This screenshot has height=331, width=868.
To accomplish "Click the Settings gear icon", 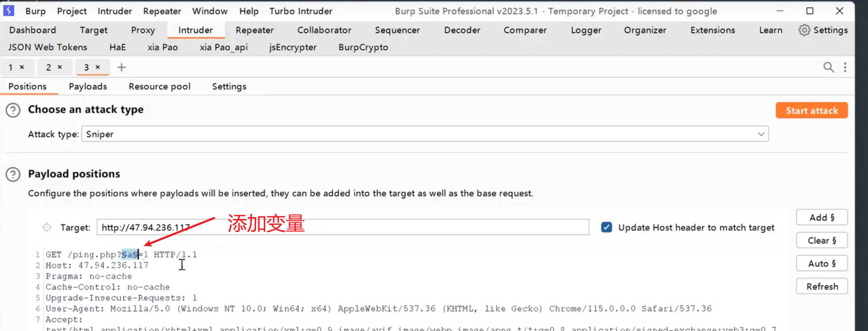I will (x=804, y=30).
